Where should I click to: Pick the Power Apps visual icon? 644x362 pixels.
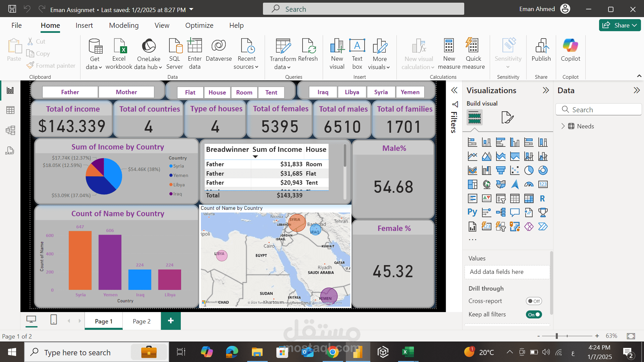(x=529, y=227)
